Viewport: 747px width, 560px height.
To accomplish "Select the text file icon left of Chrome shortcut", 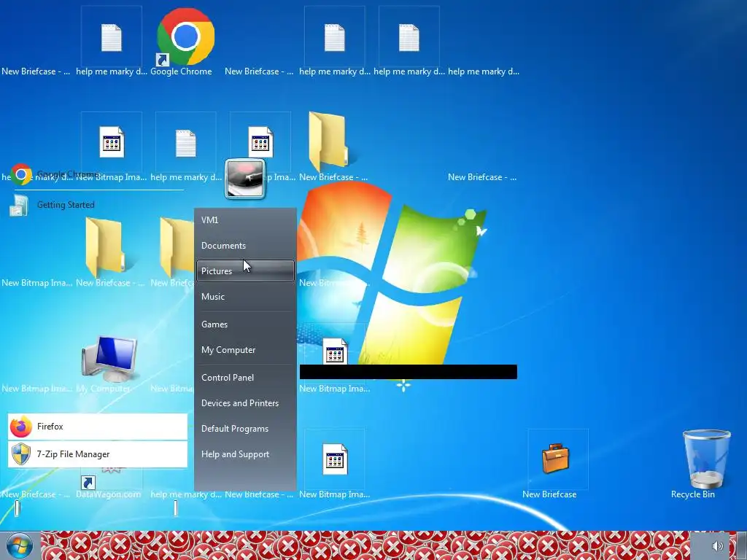I will tap(112, 38).
